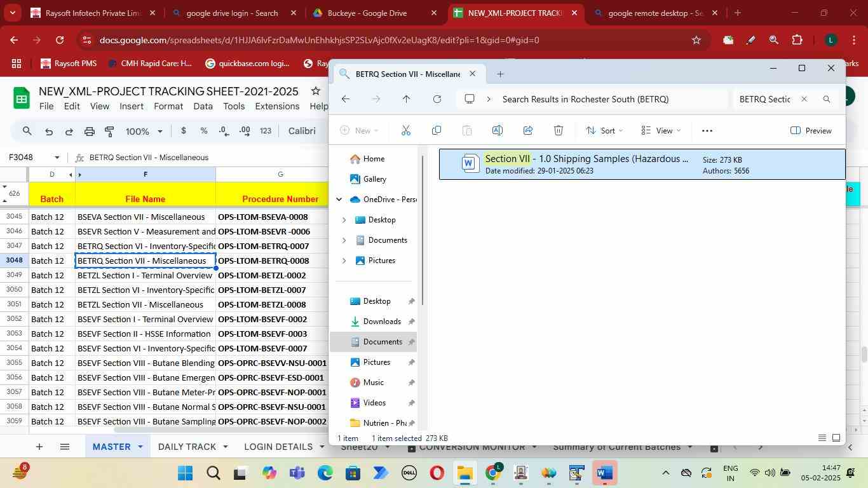Open the Extensions menu in Sheets
Screen dimensions: 868x488
pyautogui.click(x=277, y=106)
